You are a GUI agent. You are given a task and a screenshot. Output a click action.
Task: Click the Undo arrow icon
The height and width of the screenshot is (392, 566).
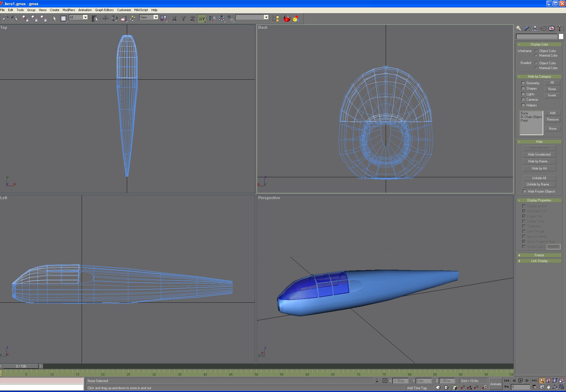(5, 18)
